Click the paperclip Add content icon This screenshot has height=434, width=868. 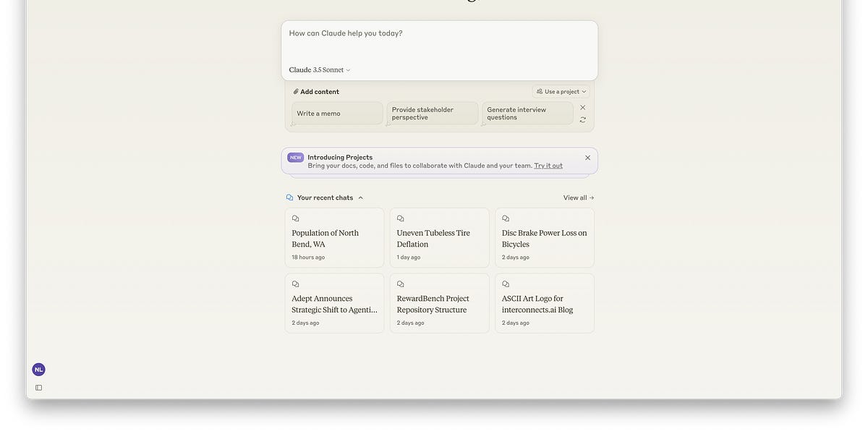tap(296, 92)
